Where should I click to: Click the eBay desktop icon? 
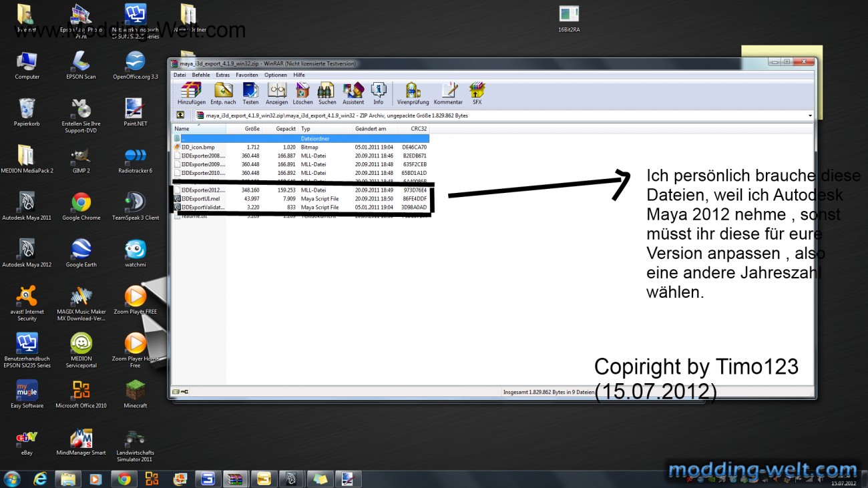27,441
